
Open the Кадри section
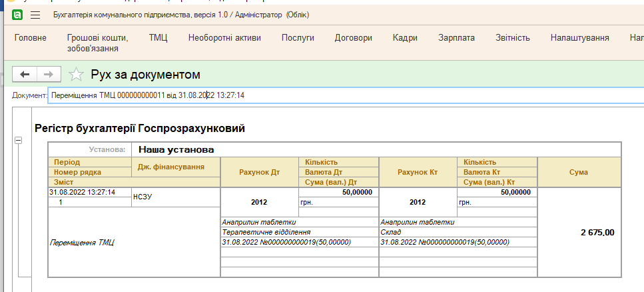pyautogui.click(x=405, y=38)
